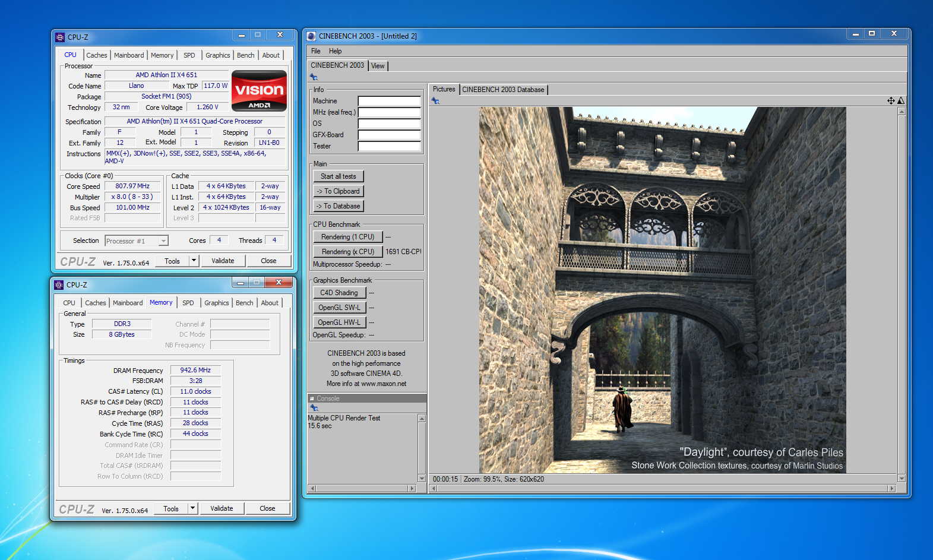Viewport: 933px width, 560px height.
Task: Start the OpenGL SW-L test
Action: tap(339, 308)
